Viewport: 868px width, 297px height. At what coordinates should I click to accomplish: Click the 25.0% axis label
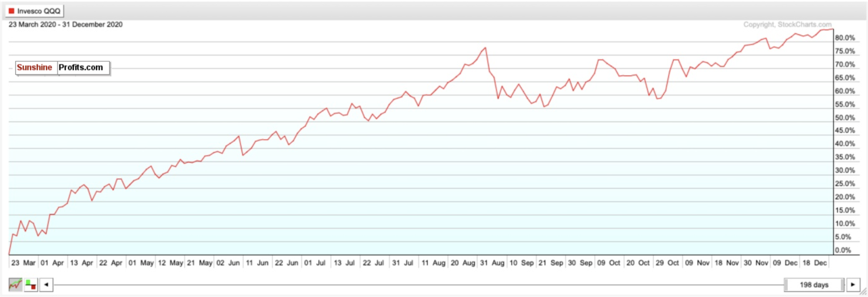pos(845,184)
